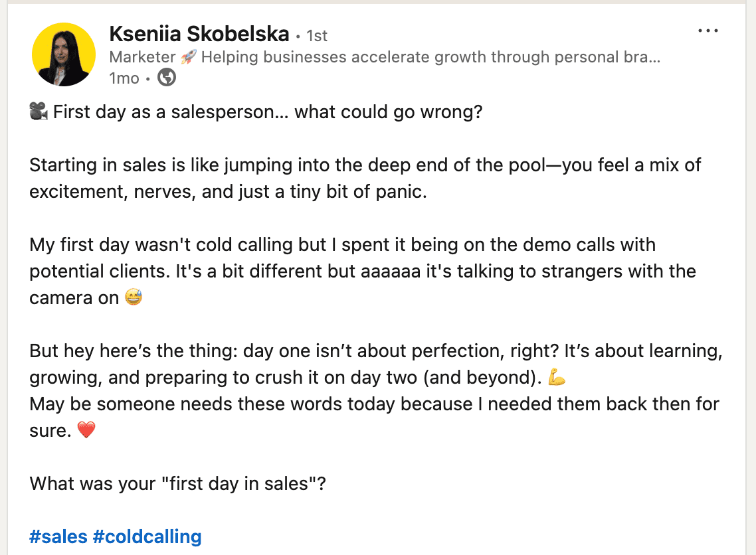Open the post's three-dot options menu

[x=708, y=31]
